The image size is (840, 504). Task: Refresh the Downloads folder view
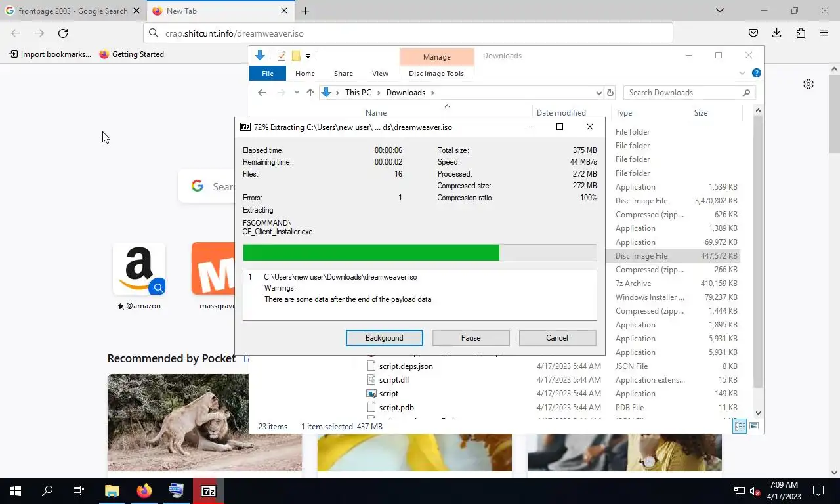point(610,93)
